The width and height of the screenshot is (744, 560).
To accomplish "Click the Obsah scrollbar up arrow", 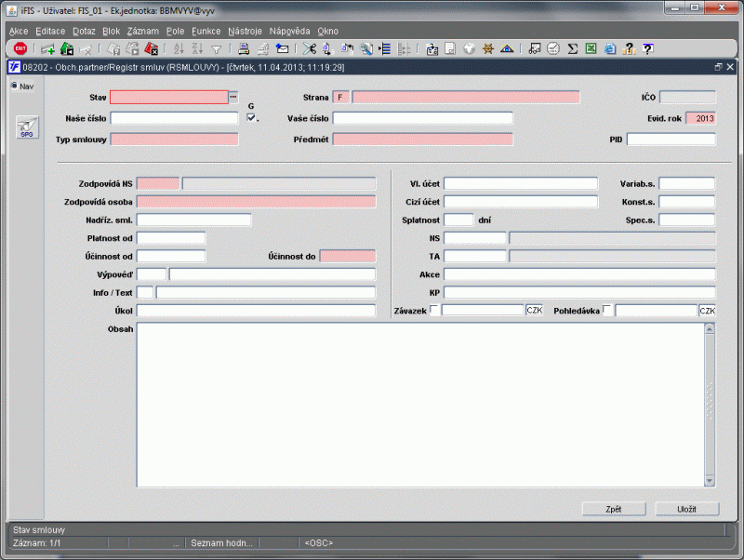I will point(710,329).
